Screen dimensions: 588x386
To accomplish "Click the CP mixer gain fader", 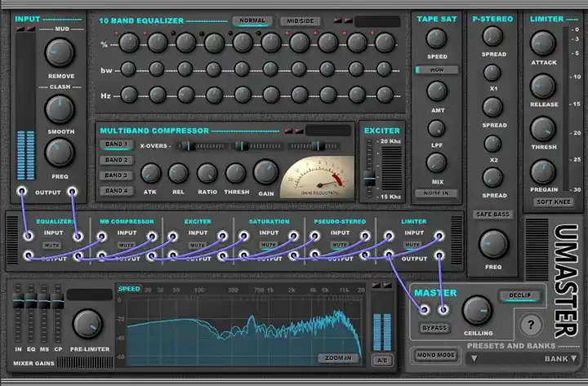I will (x=58, y=300).
